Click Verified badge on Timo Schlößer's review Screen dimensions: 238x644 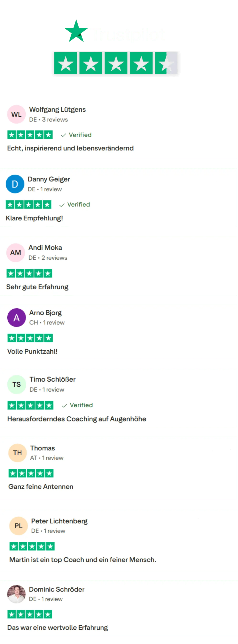click(77, 405)
